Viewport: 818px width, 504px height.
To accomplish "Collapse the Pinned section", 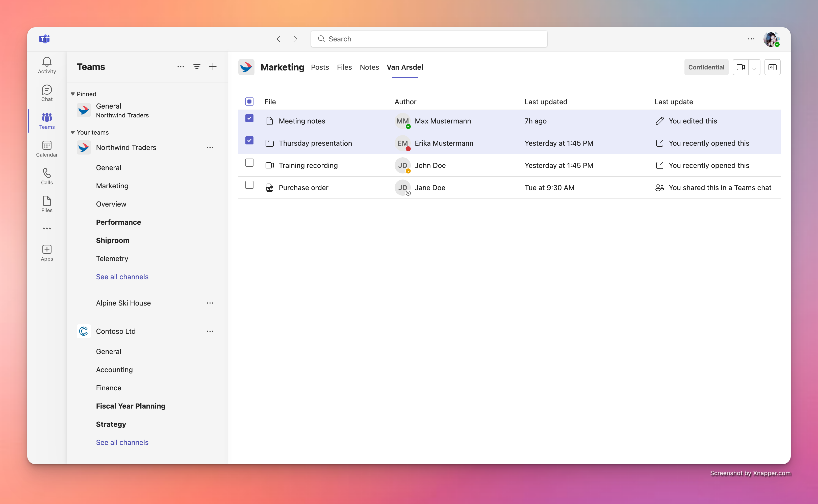I will click(73, 94).
